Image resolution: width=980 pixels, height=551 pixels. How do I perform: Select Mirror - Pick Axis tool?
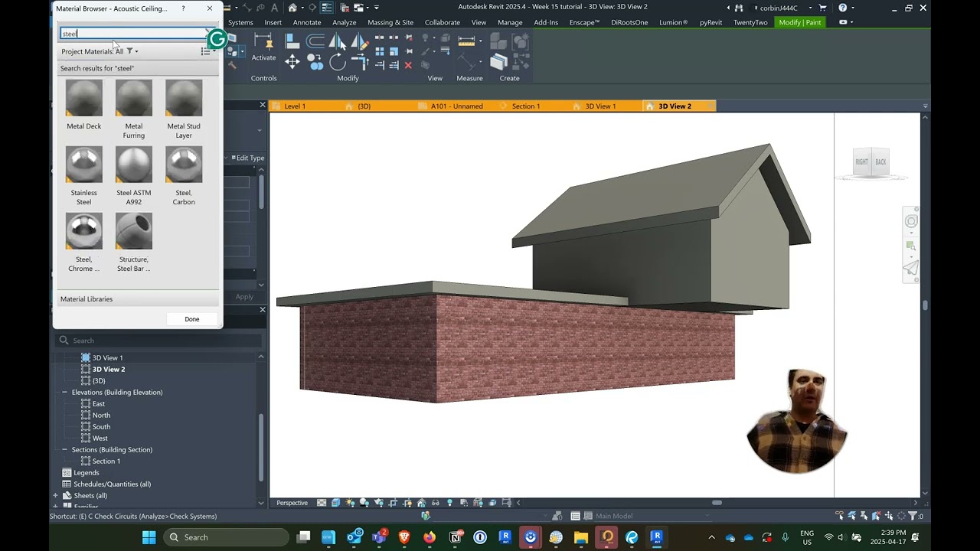click(x=337, y=41)
